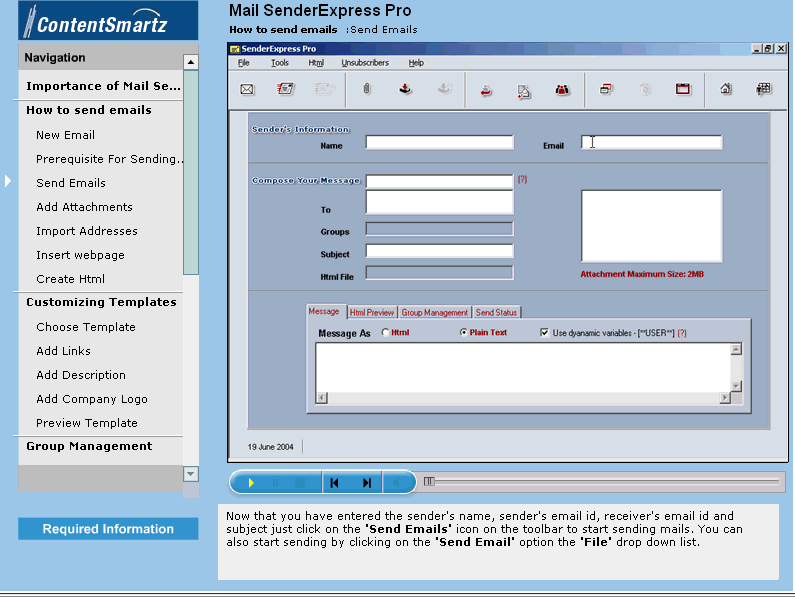Open the Create Html navigation topic
Image resolution: width=795 pixels, height=597 pixels.
coord(70,279)
